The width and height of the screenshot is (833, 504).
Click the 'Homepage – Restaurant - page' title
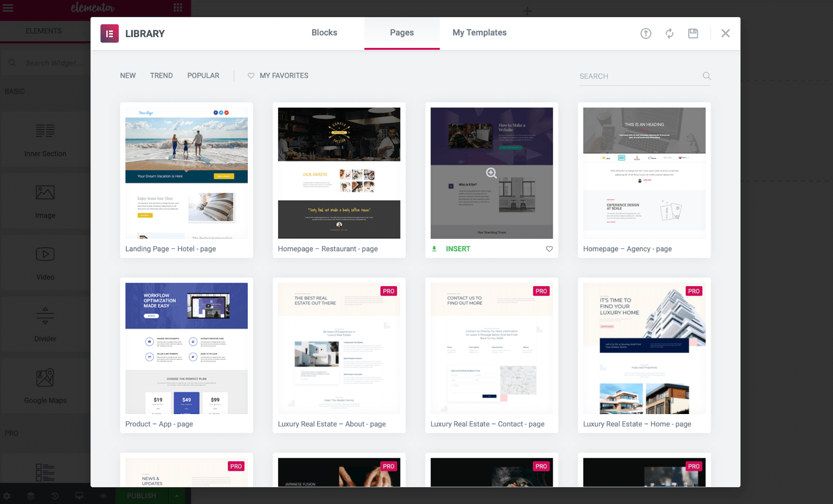point(328,249)
